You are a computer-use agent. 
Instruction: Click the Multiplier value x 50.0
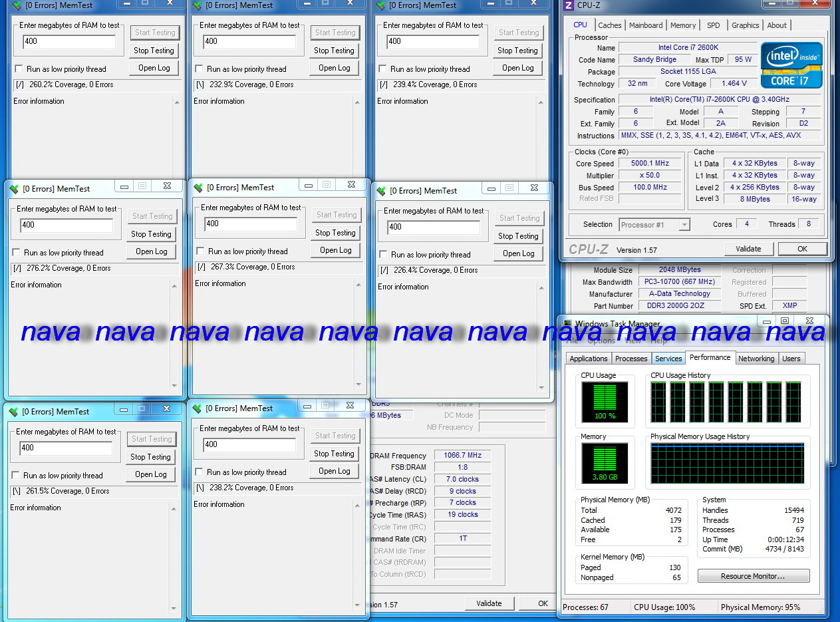click(650, 176)
